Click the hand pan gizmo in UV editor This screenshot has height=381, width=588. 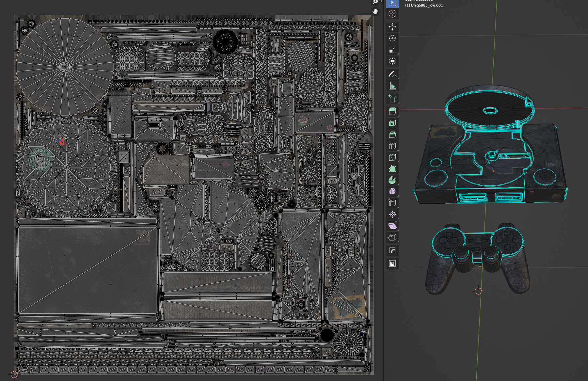[375, 11]
